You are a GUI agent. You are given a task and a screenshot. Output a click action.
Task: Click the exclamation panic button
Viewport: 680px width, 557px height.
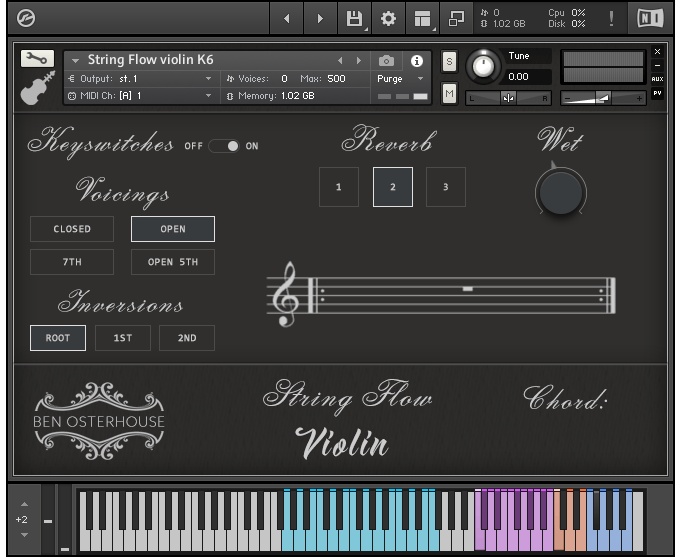[611, 18]
